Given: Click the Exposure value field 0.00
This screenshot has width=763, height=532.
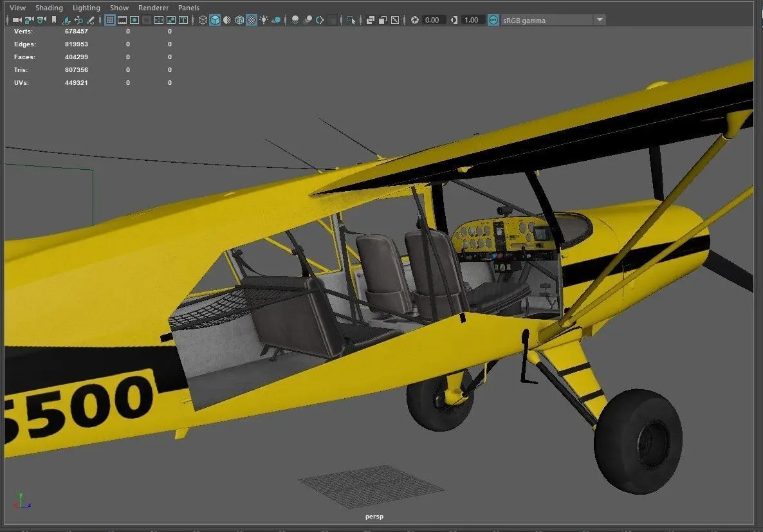Looking at the screenshot, I should point(432,20).
